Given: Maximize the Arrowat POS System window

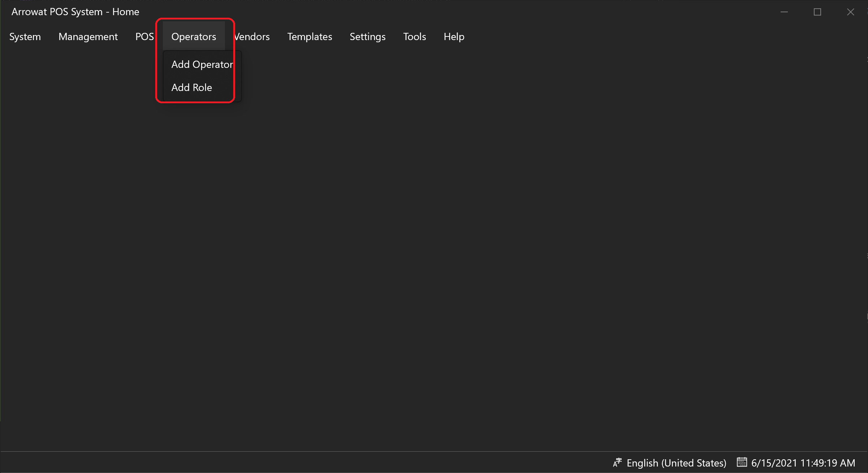Looking at the screenshot, I should (817, 12).
